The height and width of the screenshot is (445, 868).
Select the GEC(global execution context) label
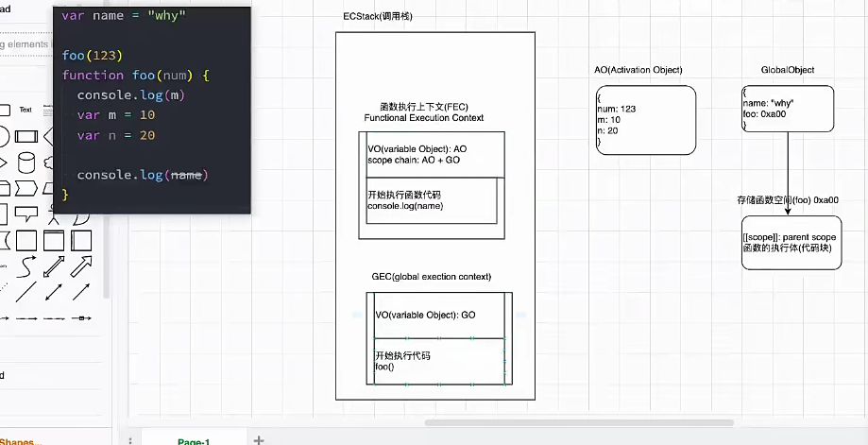(432, 277)
